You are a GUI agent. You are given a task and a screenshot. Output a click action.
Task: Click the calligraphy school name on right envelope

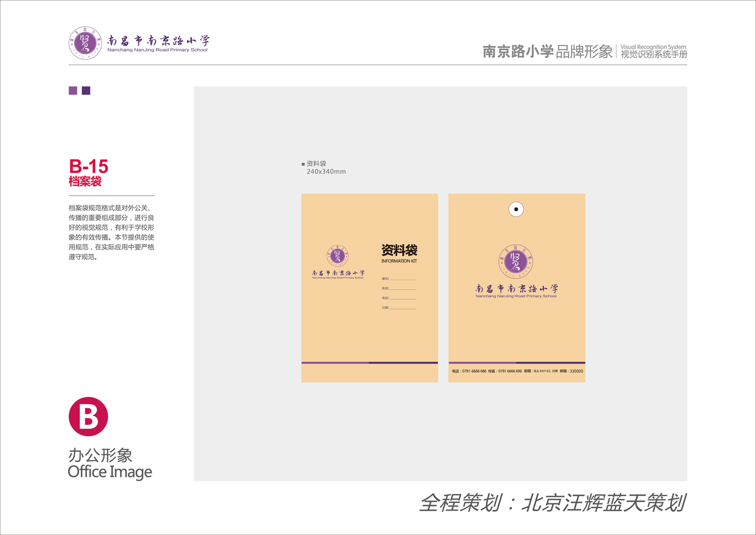point(516,289)
